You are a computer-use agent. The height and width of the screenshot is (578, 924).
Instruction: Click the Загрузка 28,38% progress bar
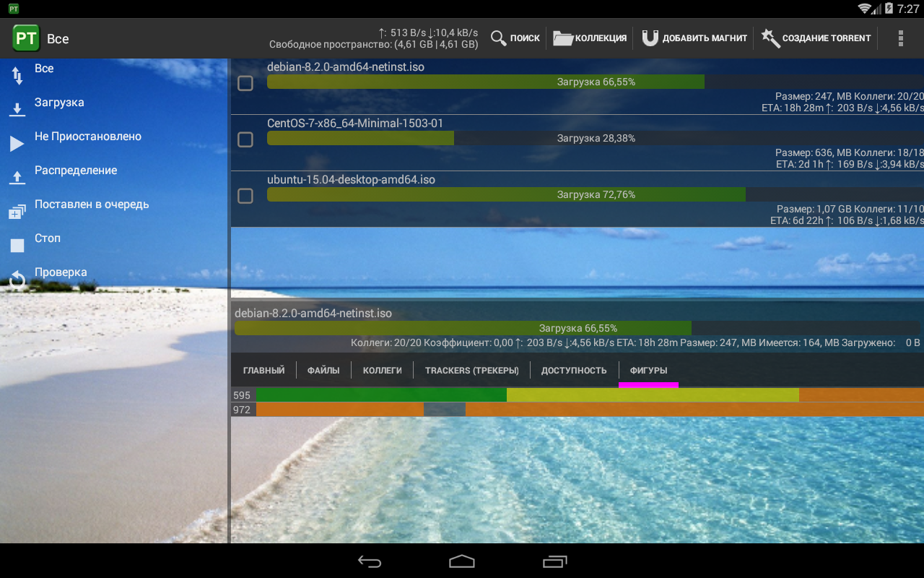coord(596,138)
